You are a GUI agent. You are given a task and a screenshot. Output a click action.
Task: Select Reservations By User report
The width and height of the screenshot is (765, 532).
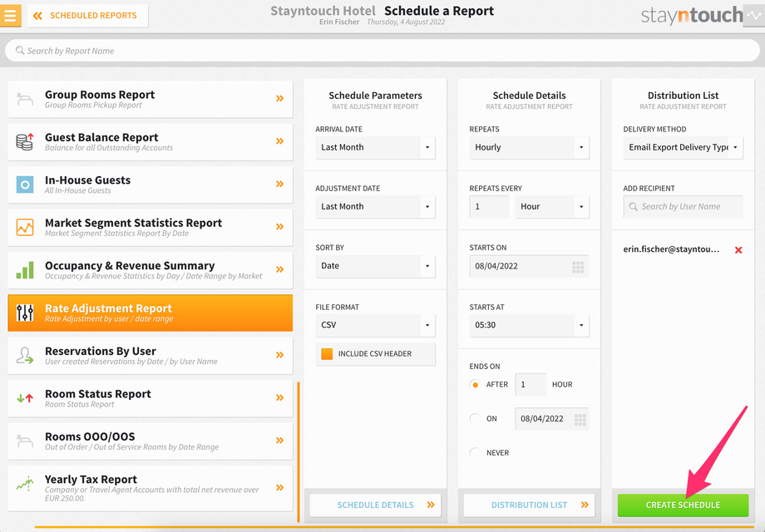tap(151, 356)
